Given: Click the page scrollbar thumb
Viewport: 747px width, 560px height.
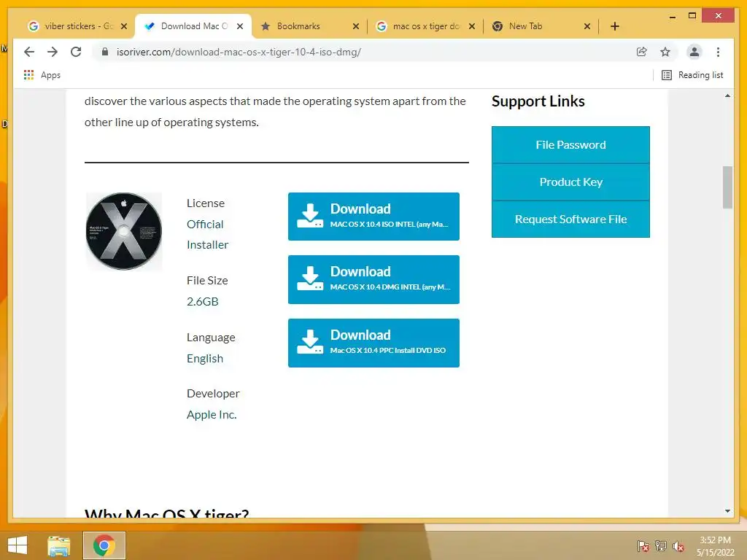Looking at the screenshot, I should [x=727, y=187].
